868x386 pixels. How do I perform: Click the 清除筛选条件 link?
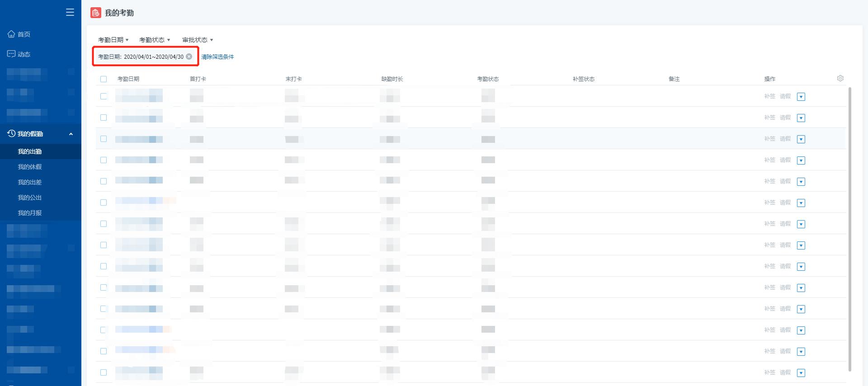(x=217, y=57)
